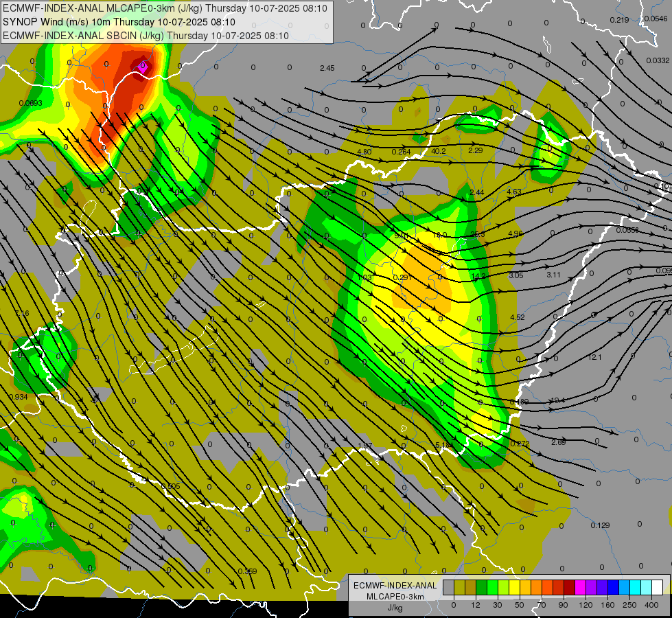Click the dark green legend swatch
672x618 pixels.
482,588
